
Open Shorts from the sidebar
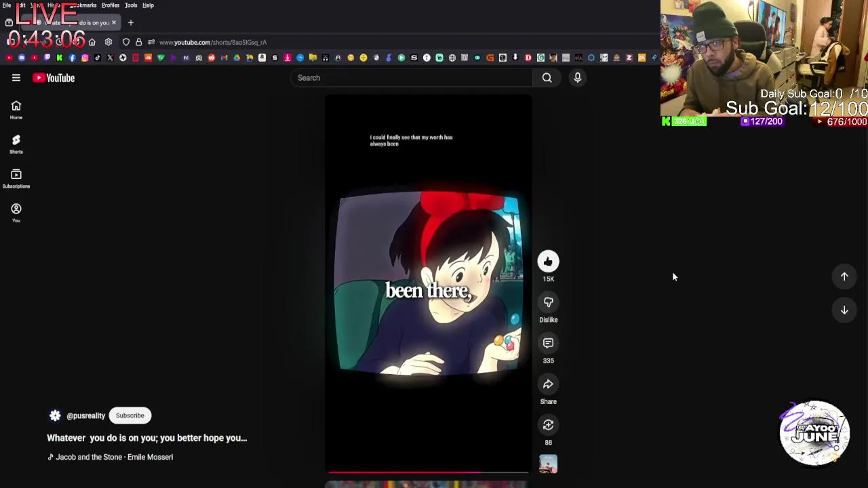(16, 144)
